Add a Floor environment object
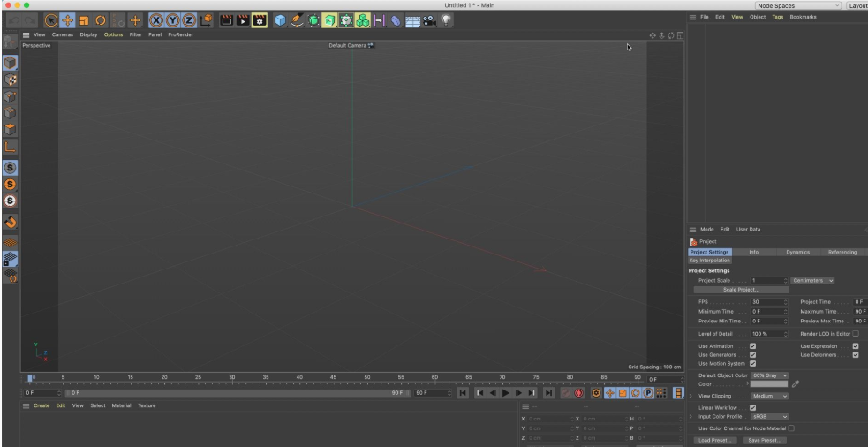The image size is (868, 447). tap(412, 21)
